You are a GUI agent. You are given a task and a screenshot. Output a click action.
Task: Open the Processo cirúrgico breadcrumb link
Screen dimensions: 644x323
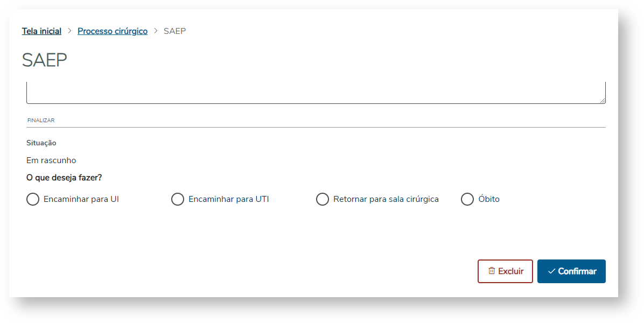[113, 31]
